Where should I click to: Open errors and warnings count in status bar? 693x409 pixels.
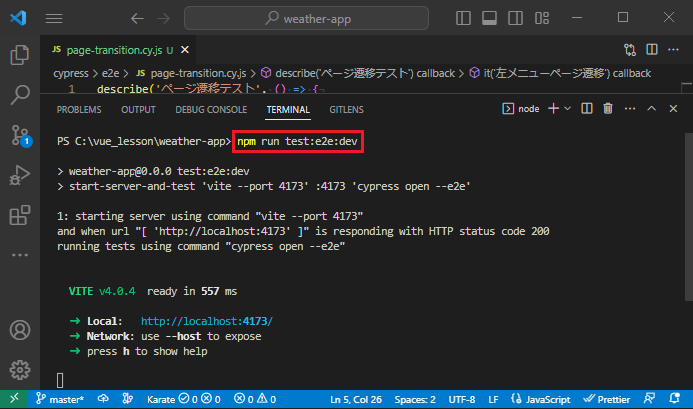pos(255,399)
